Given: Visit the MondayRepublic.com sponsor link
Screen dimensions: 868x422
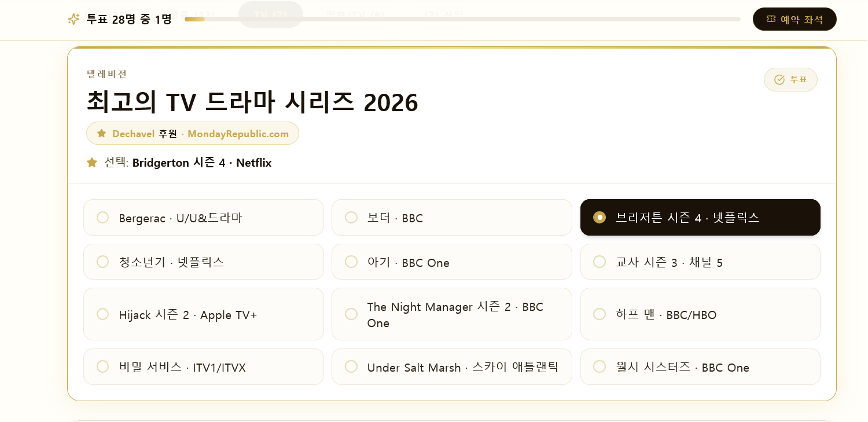Looking at the screenshot, I should pyautogui.click(x=238, y=134).
